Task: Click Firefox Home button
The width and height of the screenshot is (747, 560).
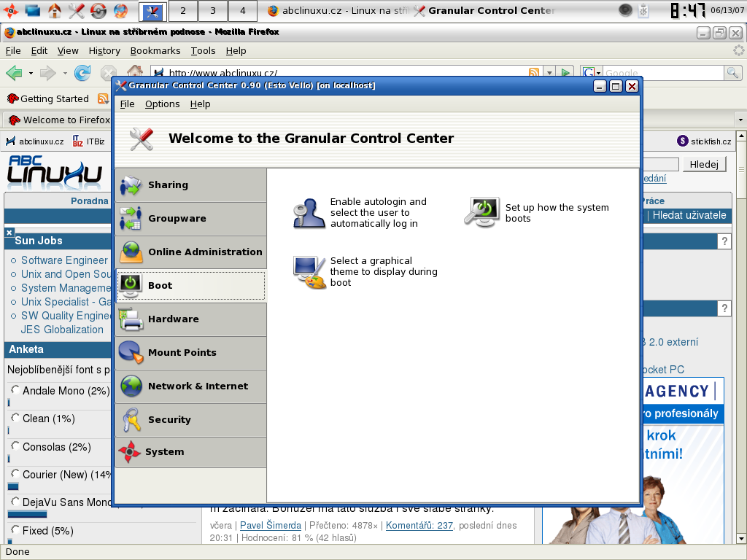Action: pos(135,71)
